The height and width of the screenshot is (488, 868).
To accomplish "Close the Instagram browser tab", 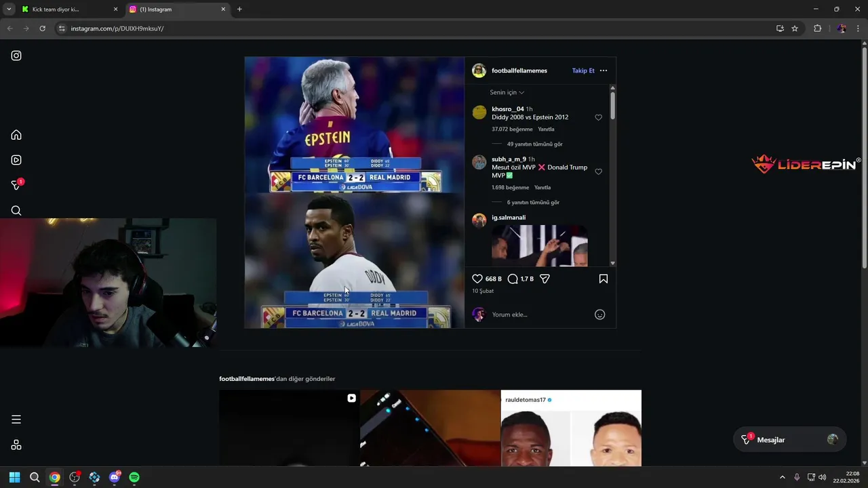I will tap(223, 9).
